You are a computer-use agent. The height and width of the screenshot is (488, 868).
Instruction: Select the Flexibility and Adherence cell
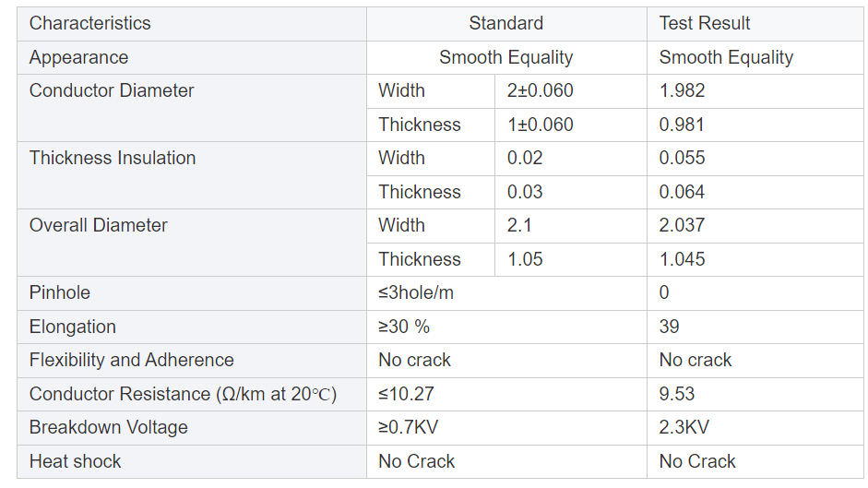click(132, 360)
